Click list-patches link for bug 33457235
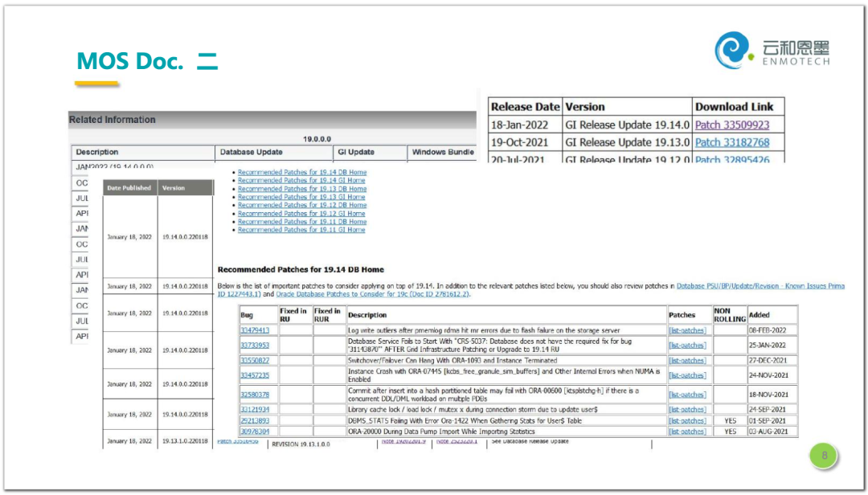 (x=687, y=375)
